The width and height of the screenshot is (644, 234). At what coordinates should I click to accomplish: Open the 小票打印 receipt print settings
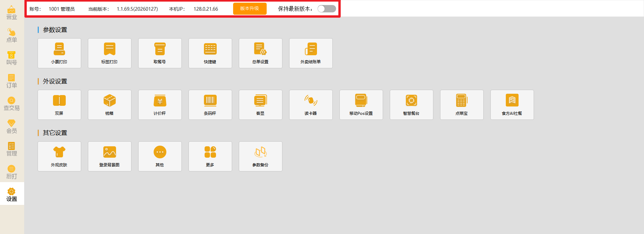pyautogui.click(x=59, y=53)
